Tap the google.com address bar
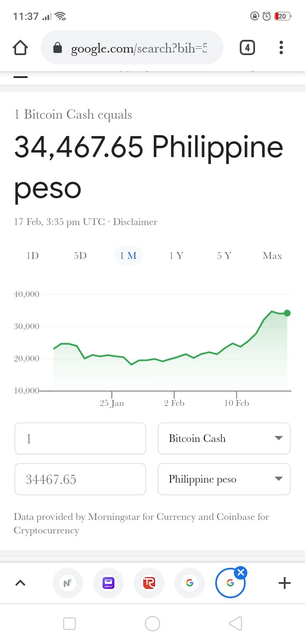This screenshot has width=305, height=644. tap(132, 48)
